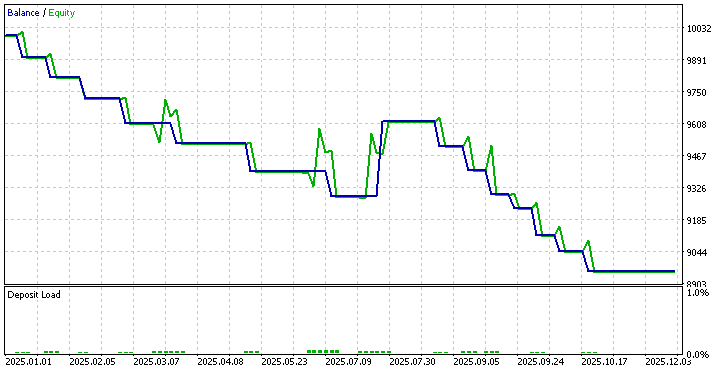Select the 9185 axis value
Viewport: 727px width, 371px height.
[696, 221]
